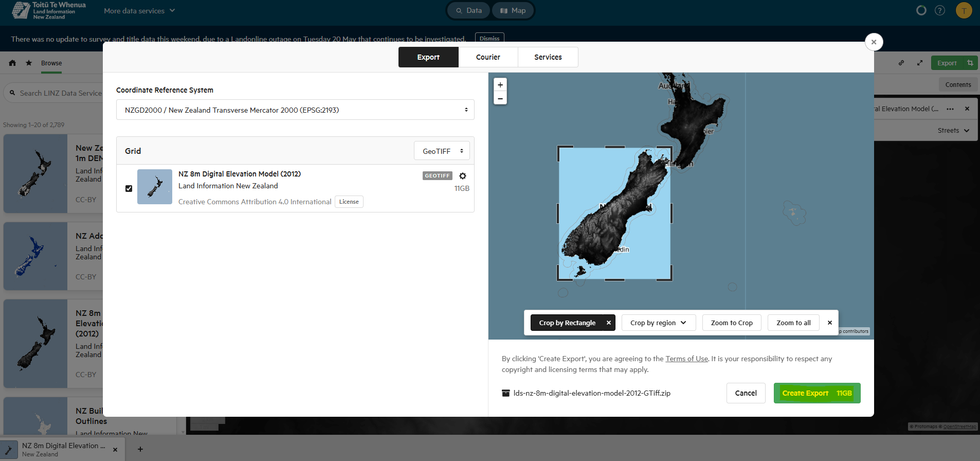Click the search magnifier in LINZ search box
Screen dimensions: 980x461
click(12, 93)
